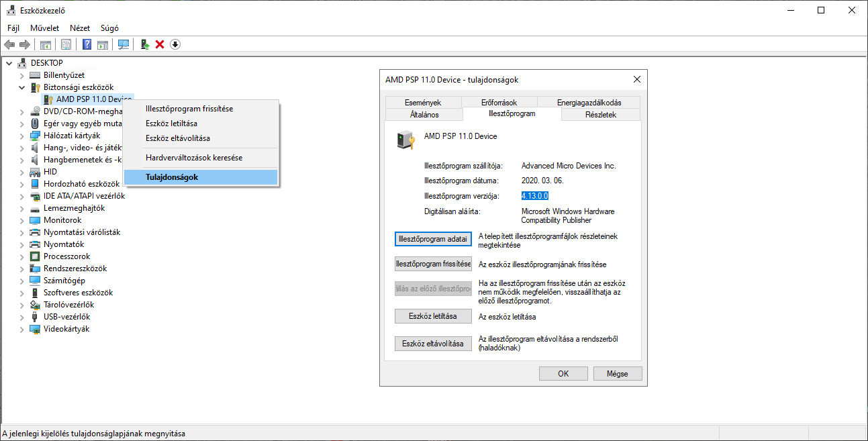868x441 pixels.
Task: Click the Eszköz eltávolítása button in the dialog
Action: 433,344
